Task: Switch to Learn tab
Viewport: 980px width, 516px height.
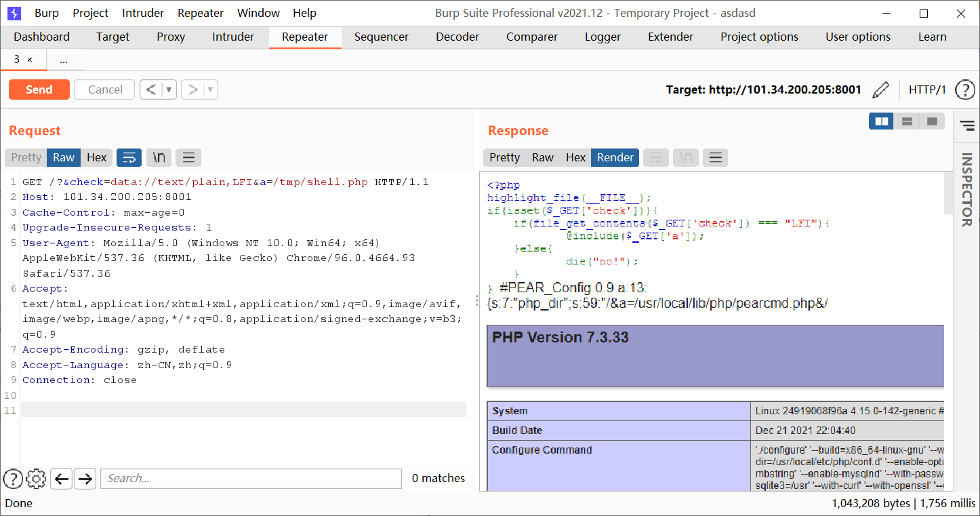Action: [933, 37]
